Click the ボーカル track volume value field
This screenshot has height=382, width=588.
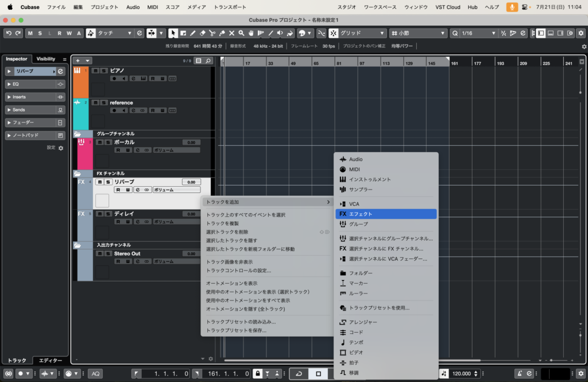(191, 142)
